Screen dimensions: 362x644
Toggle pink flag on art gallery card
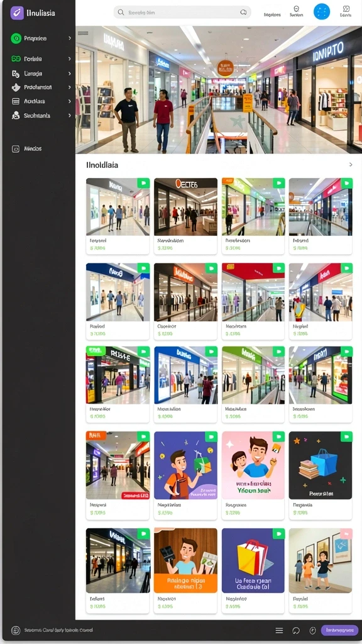pyautogui.click(x=346, y=533)
